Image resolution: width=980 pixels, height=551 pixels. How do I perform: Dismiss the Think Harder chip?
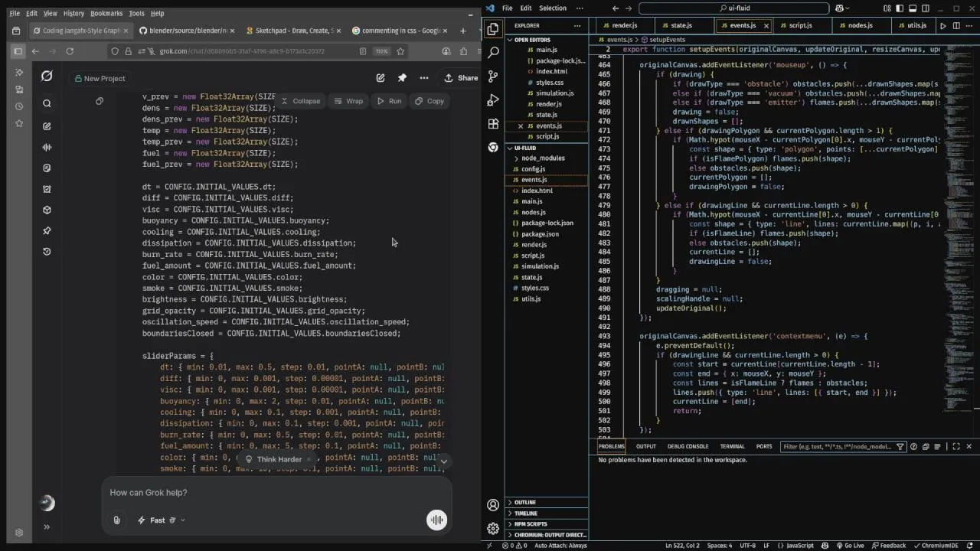coord(309,459)
